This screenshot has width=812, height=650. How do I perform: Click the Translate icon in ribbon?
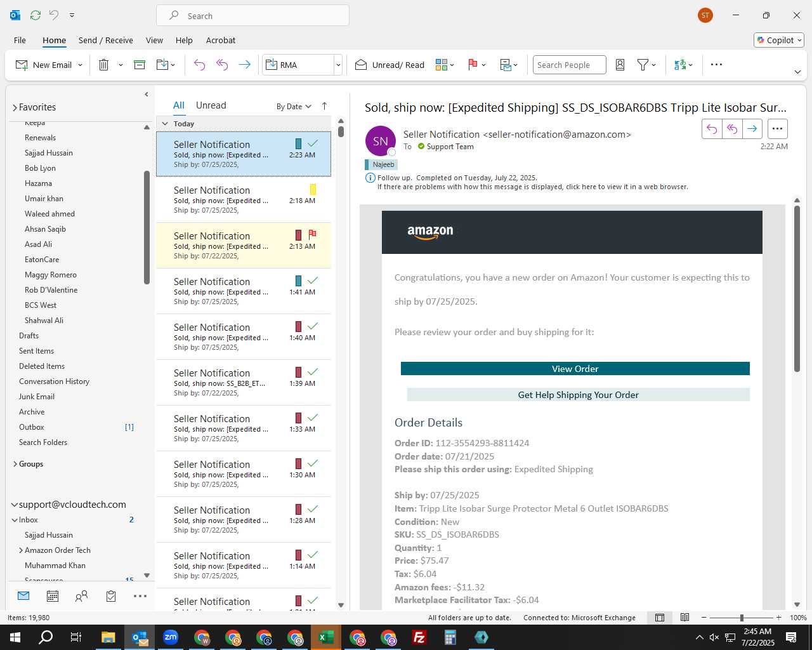point(680,65)
